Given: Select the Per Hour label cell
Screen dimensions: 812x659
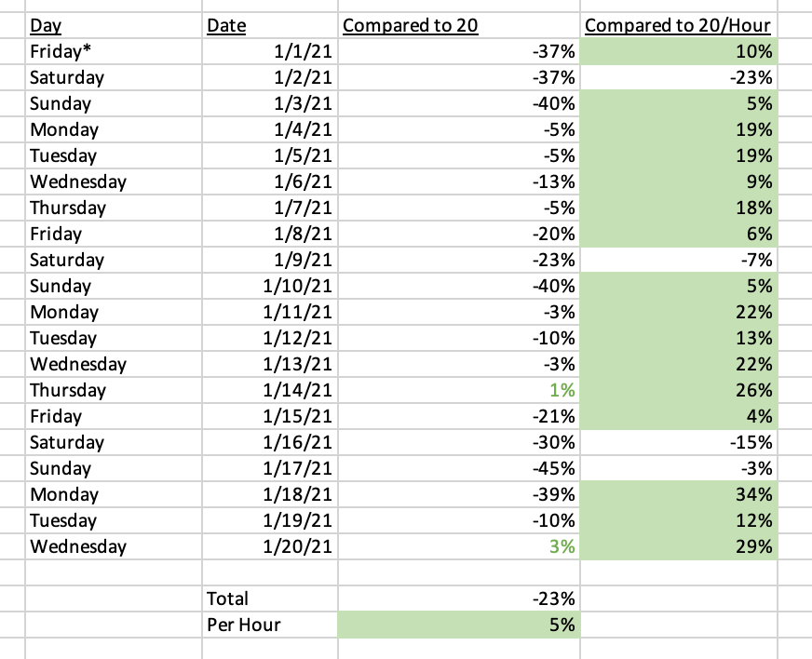Looking at the screenshot, I should coord(270,625).
